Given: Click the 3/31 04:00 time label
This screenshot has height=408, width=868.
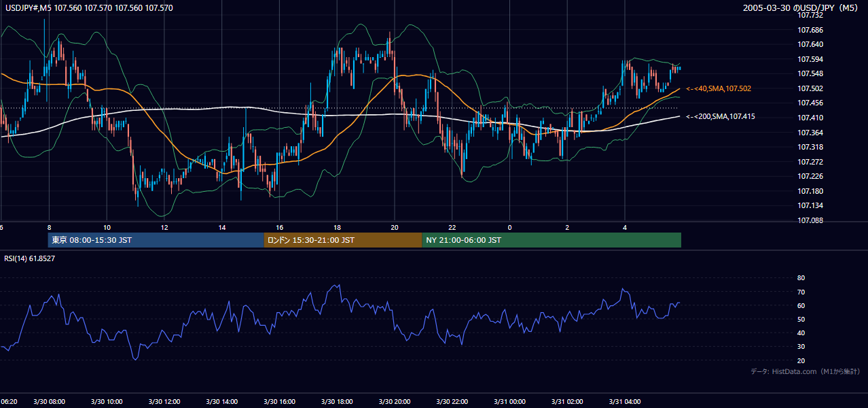Looking at the screenshot, I should pos(625,402).
